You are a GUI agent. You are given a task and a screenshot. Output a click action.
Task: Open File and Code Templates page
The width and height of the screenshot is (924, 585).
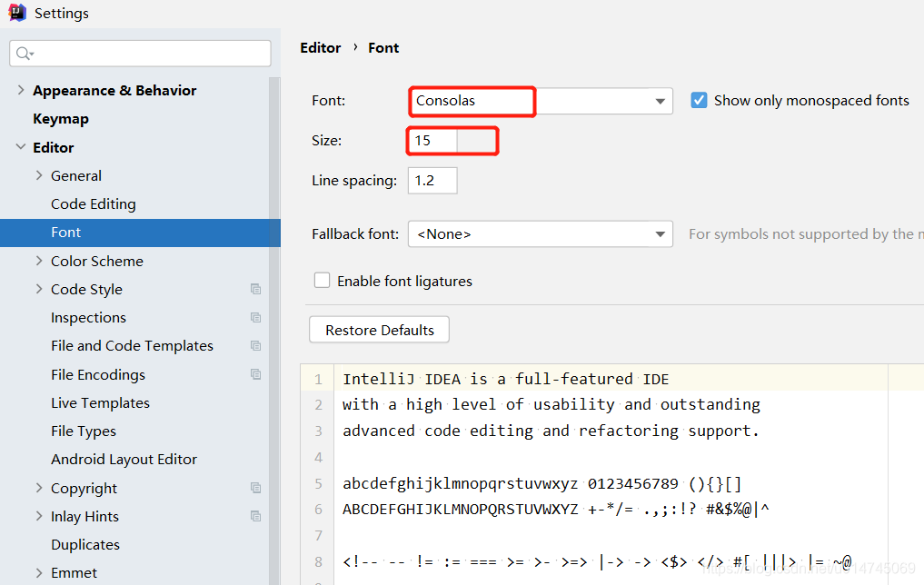point(132,346)
